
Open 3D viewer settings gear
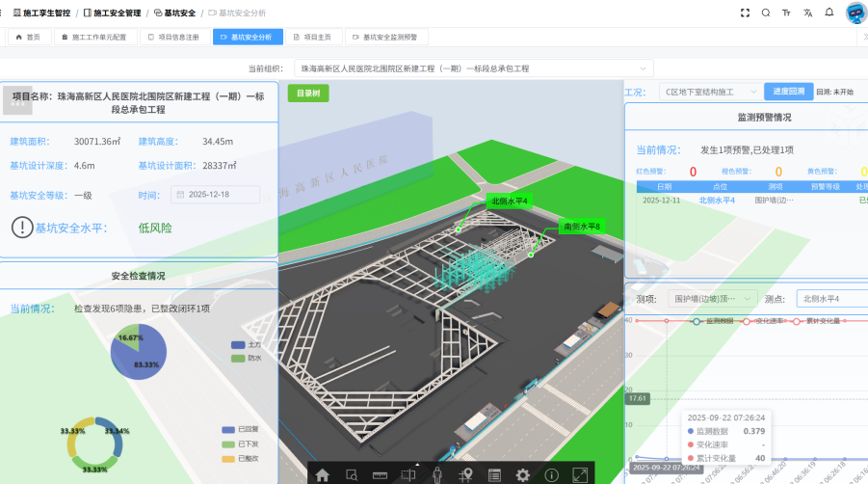pyautogui.click(x=522, y=474)
